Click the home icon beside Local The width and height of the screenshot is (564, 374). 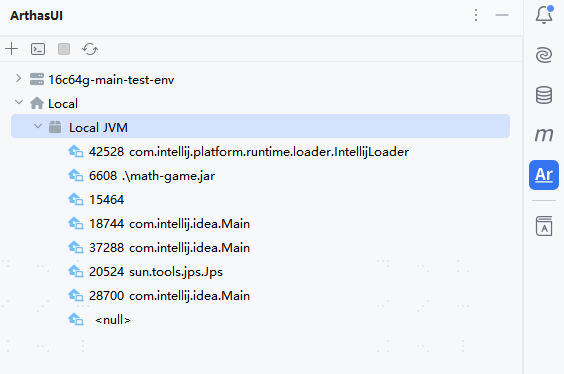click(x=37, y=103)
